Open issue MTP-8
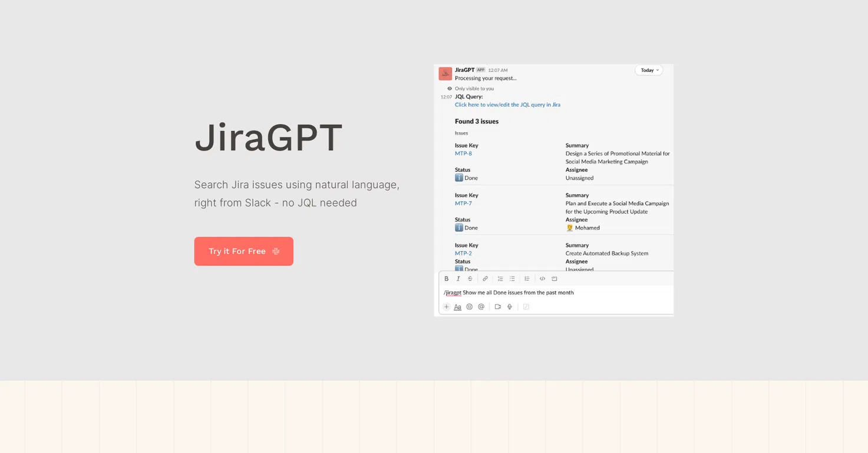Screen dimensions: 868x453 (463, 153)
